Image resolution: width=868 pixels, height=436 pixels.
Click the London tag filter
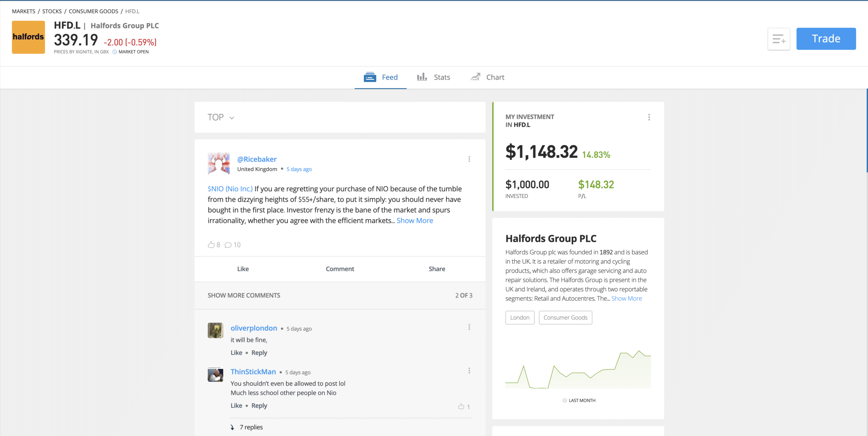tap(520, 317)
